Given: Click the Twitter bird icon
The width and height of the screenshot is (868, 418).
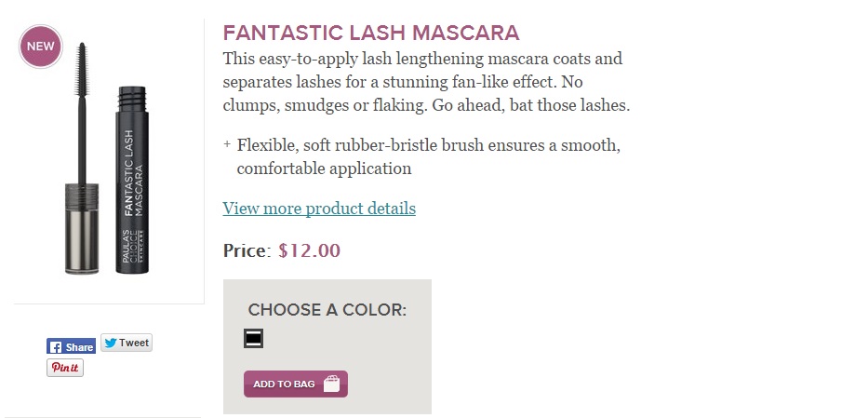Looking at the screenshot, I should pyautogui.click(x=110, y=343).
